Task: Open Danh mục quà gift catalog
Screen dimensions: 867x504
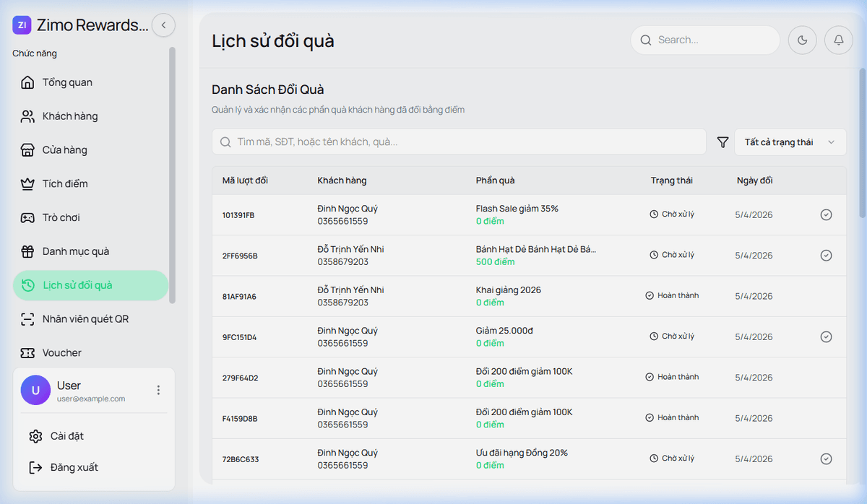Action: pyautogui.click(x=75, y=251)
